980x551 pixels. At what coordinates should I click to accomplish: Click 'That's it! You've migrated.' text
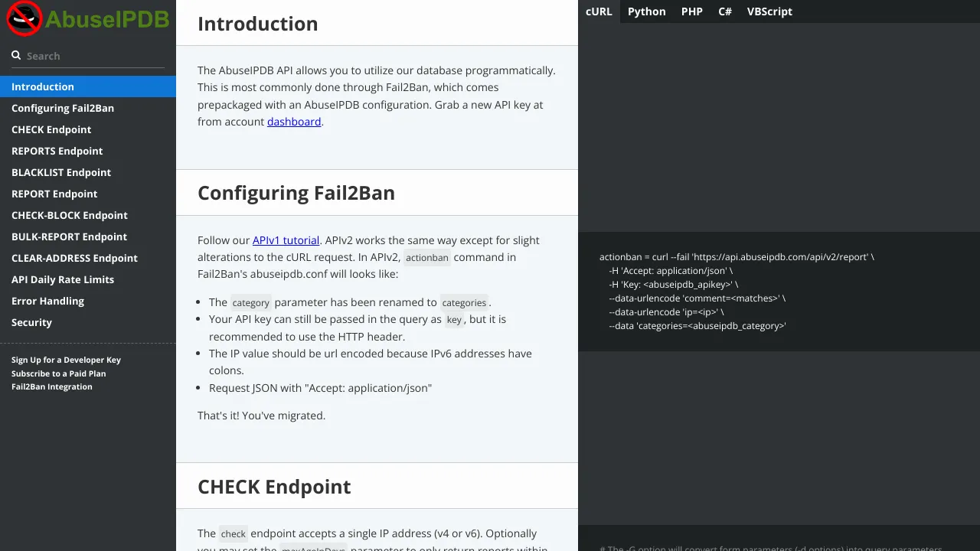[x=262, y=416]
